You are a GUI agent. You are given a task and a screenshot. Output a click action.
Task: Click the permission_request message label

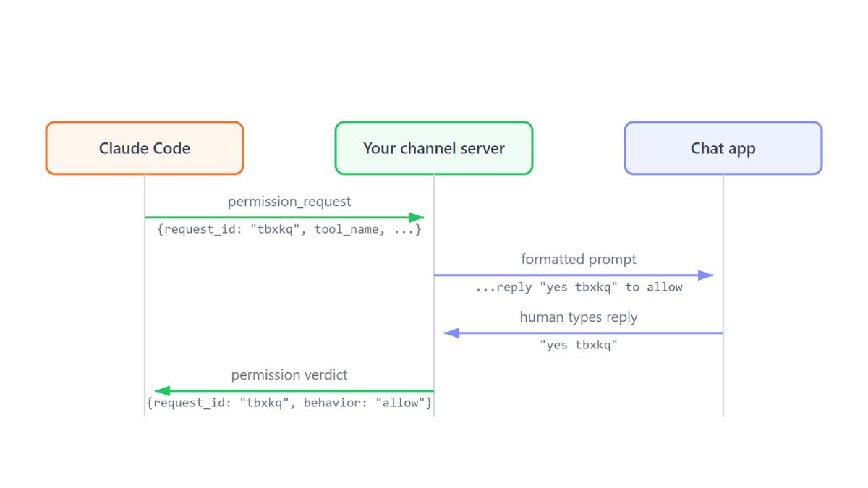point(289,202)
